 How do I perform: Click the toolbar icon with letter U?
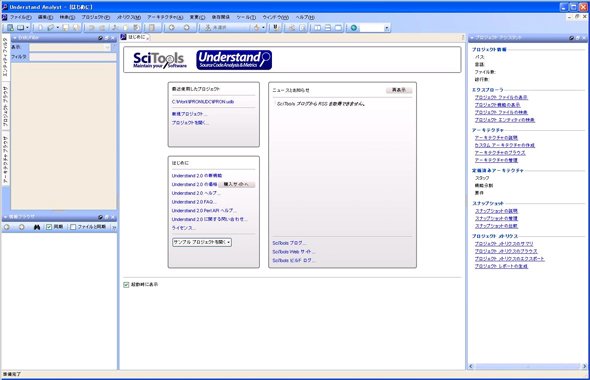pyautogui.click(x=276, y=28)
